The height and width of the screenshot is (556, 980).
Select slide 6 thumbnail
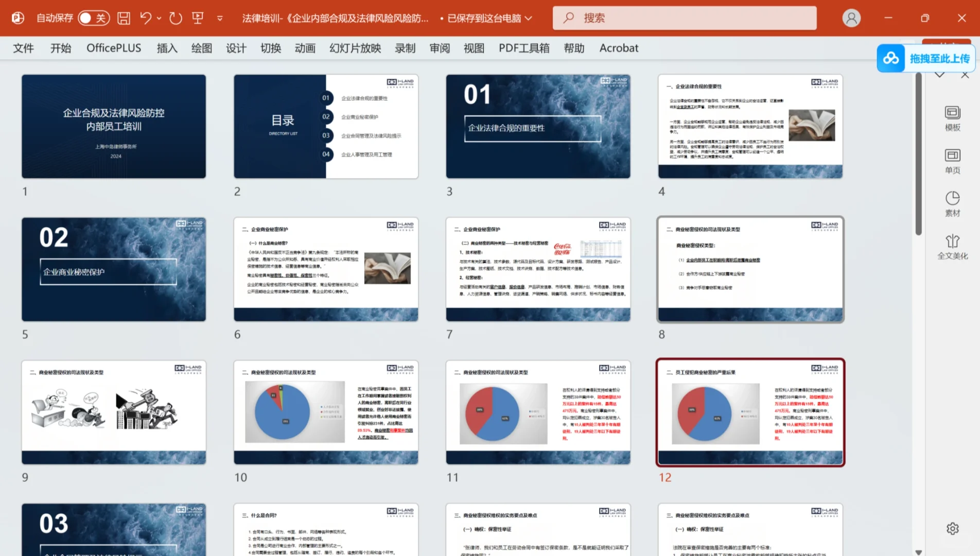click(x=326, y=269)
